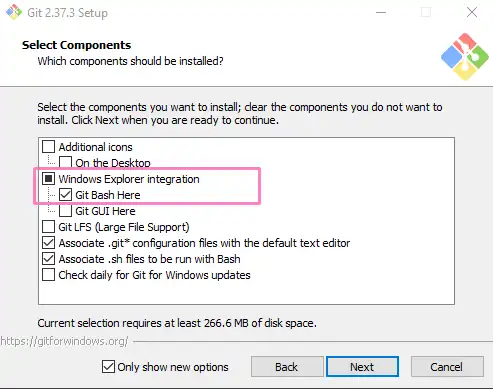Enable Additional icons checkbox

49,147
